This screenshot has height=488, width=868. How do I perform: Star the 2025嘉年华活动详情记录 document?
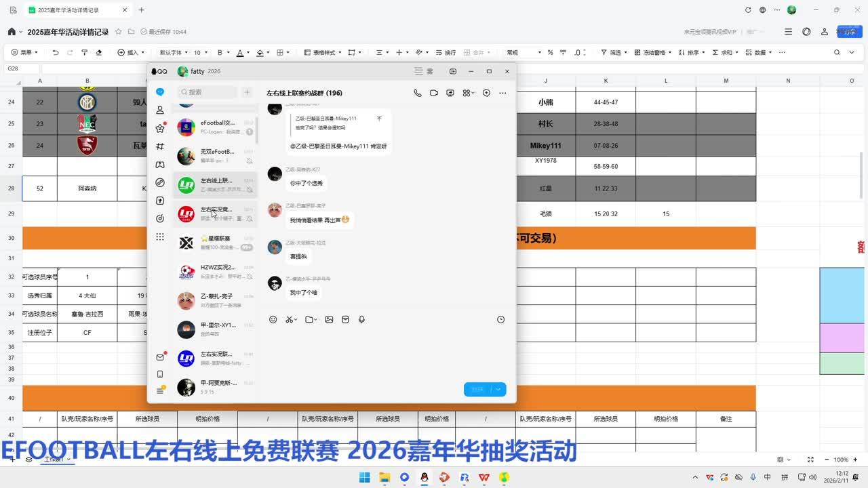[119, 32]
